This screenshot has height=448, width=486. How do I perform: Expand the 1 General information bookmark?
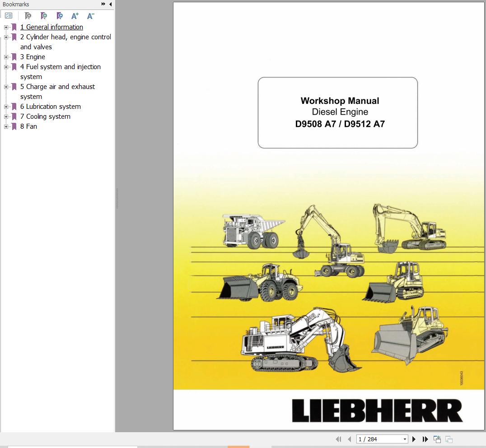tap(6, 27)
